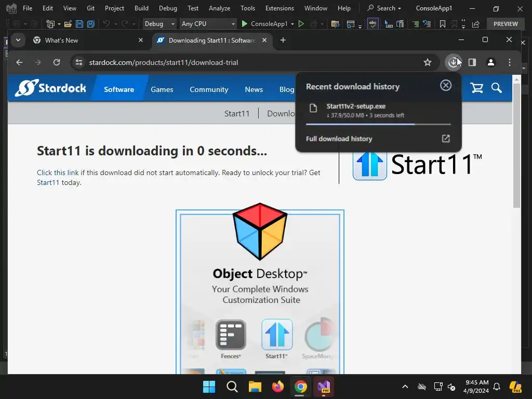Open the Community nav item
The width and height of the screenshot is (532, 399).
point(209,89)
